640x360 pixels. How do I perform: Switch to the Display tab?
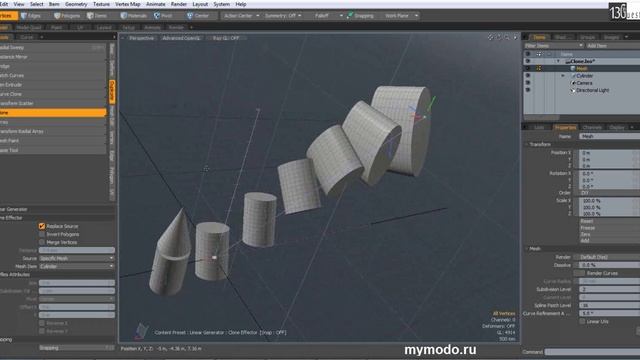tap(617, 127)
